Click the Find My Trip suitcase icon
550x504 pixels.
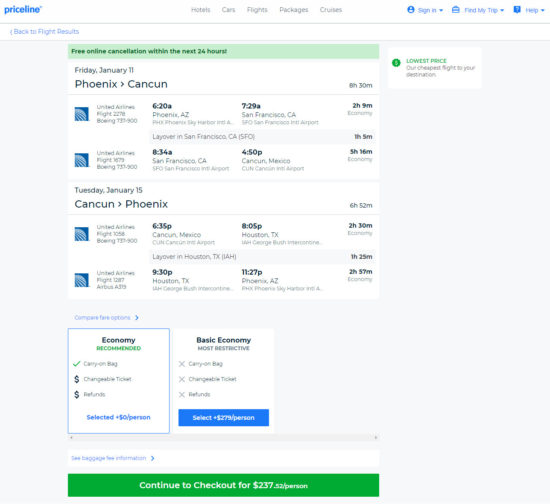[x=456, y=10]
